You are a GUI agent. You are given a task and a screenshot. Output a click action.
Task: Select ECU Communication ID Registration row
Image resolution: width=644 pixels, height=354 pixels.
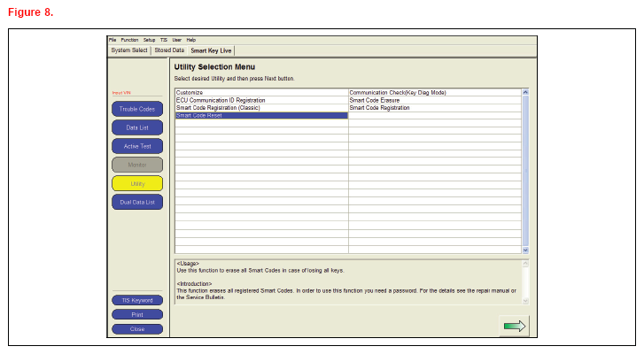click(x=221, y=100)
